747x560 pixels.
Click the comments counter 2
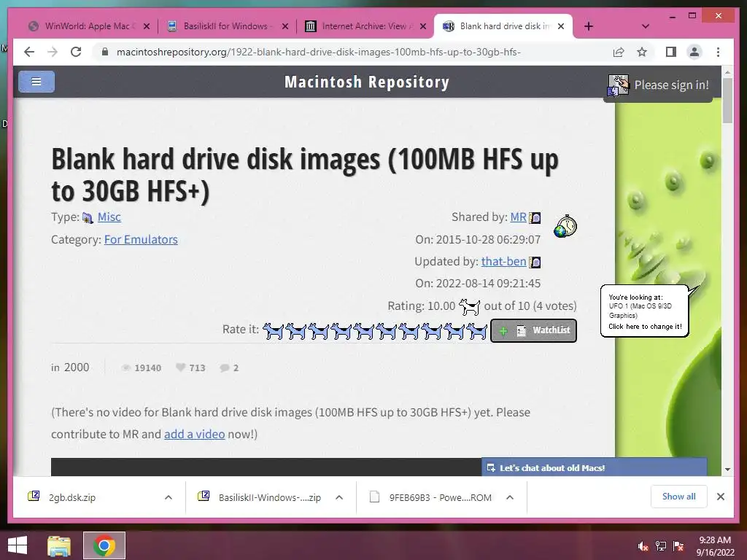point(229,367)
